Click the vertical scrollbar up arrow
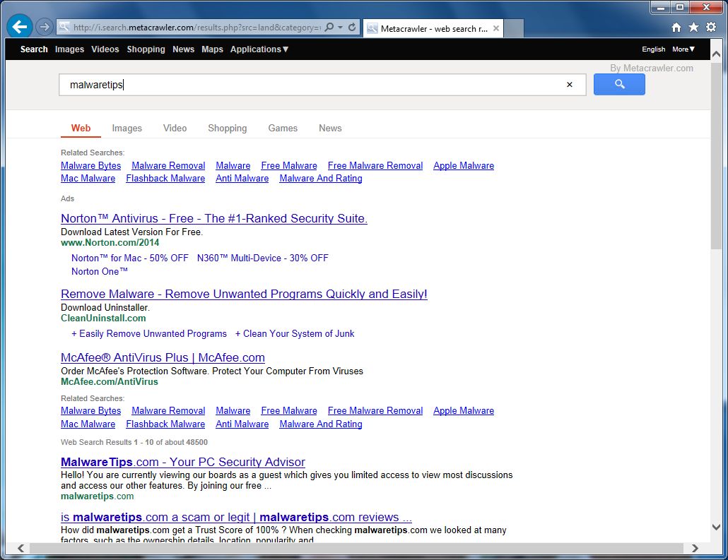728x560 pixels. 716,54
